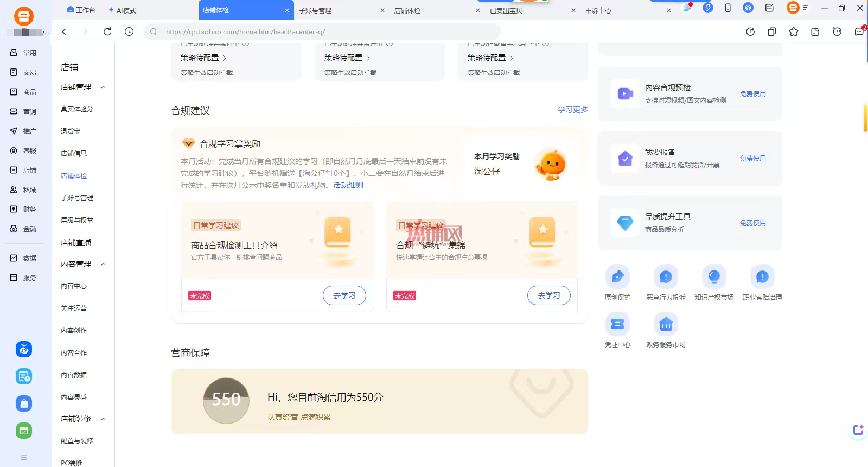Click 免费使用 for 内容合规预检
The width and height of the screenshot is (868, 467).
coord(753,94)
